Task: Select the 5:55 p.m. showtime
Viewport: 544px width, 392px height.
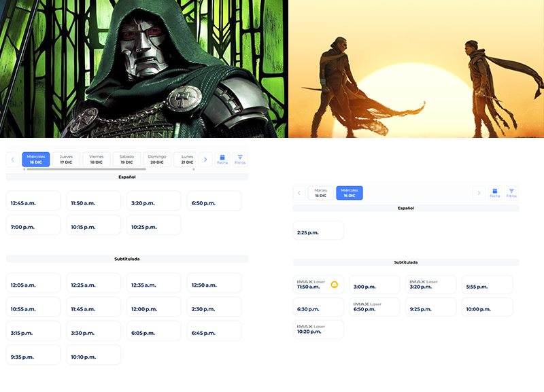Action: pyautogui.click(x=487, y=285)
